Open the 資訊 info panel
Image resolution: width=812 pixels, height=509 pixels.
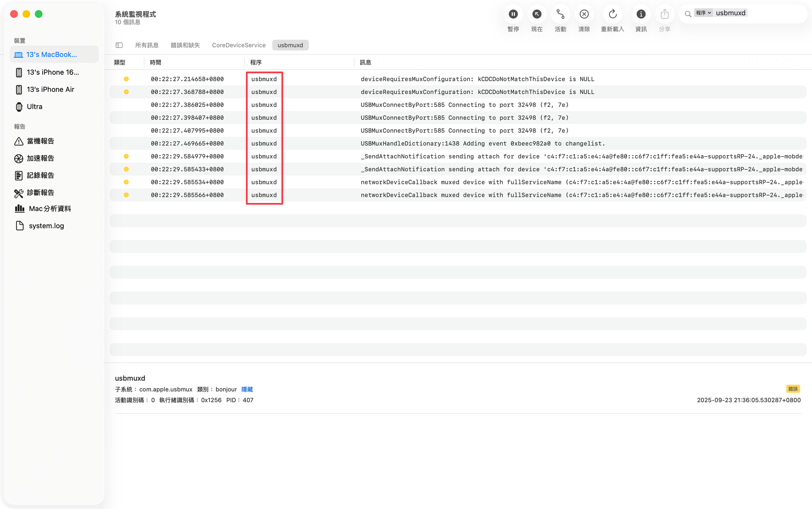(641, 15)
